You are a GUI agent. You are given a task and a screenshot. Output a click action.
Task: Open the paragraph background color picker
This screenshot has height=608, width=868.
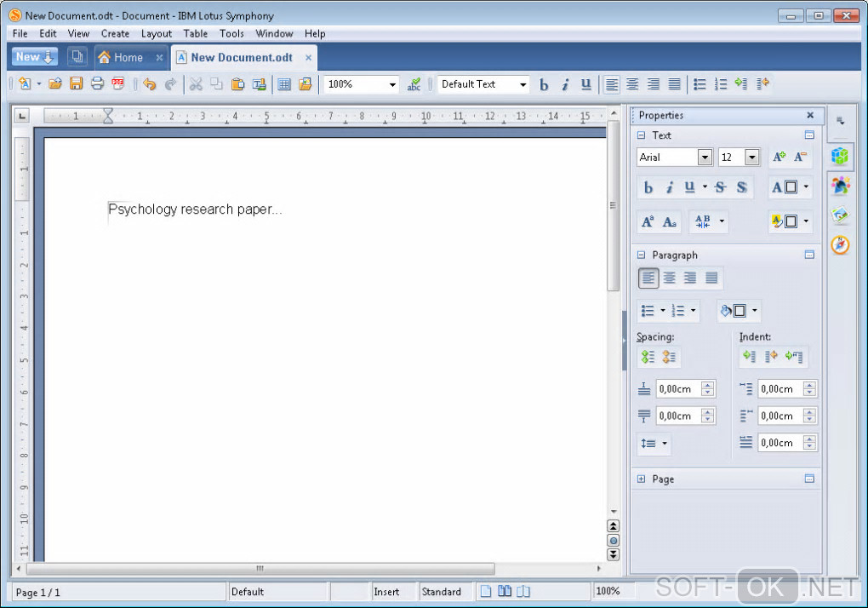point(739,311)
